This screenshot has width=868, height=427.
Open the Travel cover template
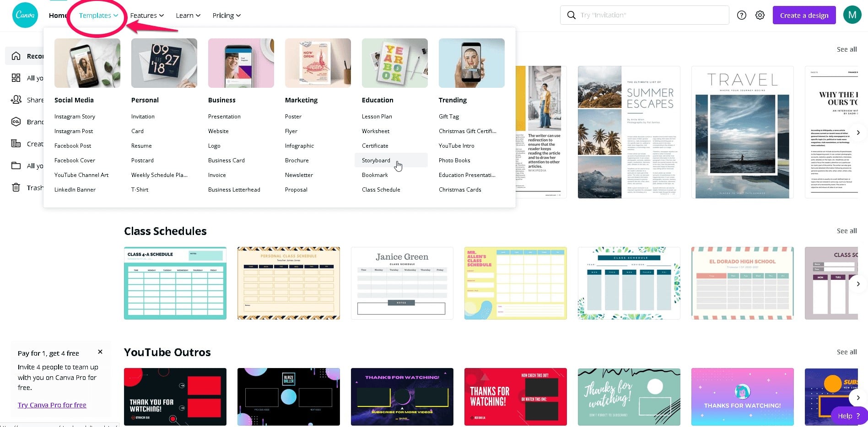743,132
